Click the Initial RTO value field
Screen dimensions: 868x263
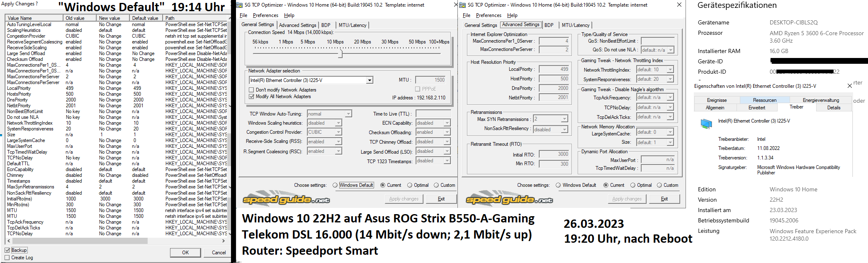point(554,154)
